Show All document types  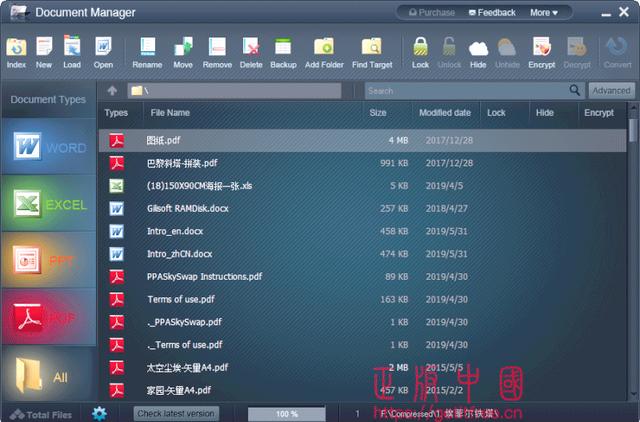49,374
